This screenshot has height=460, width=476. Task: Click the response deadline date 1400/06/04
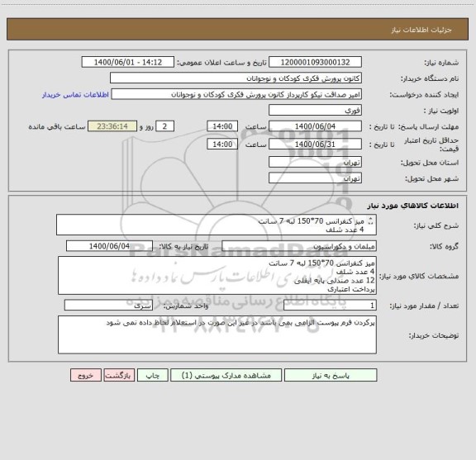pos(315,126)
